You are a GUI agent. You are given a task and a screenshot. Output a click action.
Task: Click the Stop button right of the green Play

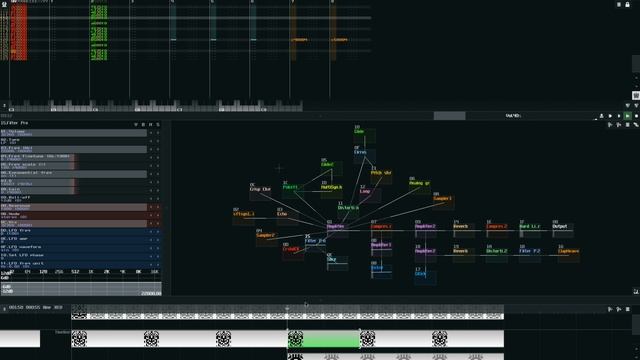coord(636,116)
